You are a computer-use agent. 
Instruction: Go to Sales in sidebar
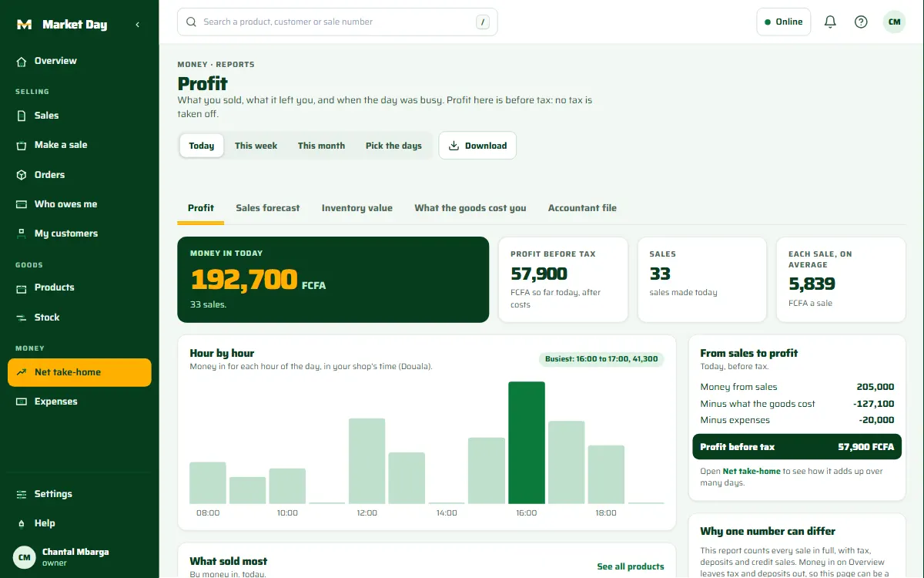click(79, 116)
